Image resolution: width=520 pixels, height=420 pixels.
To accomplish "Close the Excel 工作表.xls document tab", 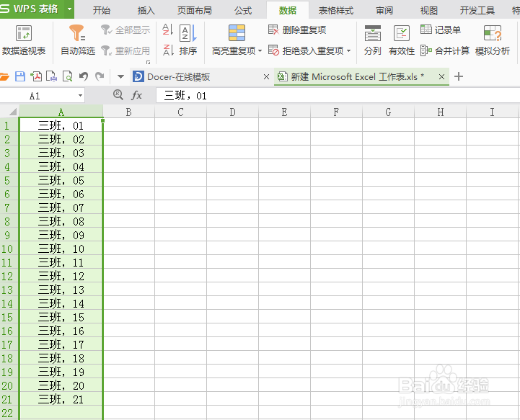I will point(441,77).
